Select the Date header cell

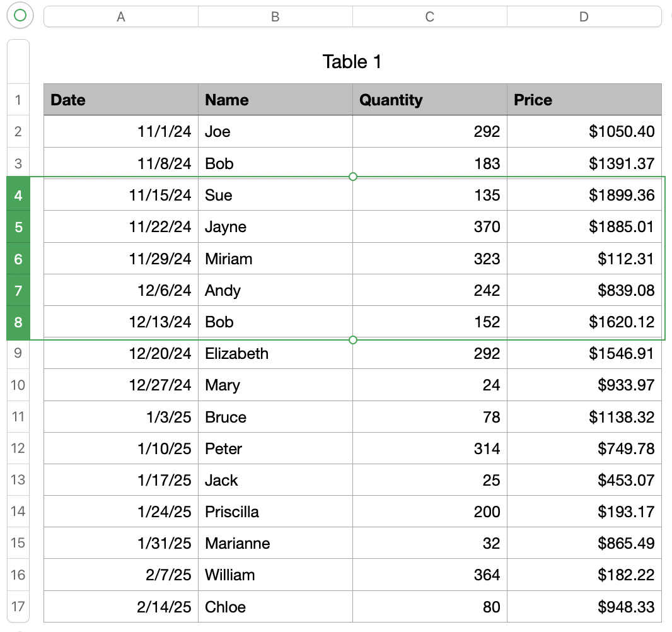[x=121, y=100]
